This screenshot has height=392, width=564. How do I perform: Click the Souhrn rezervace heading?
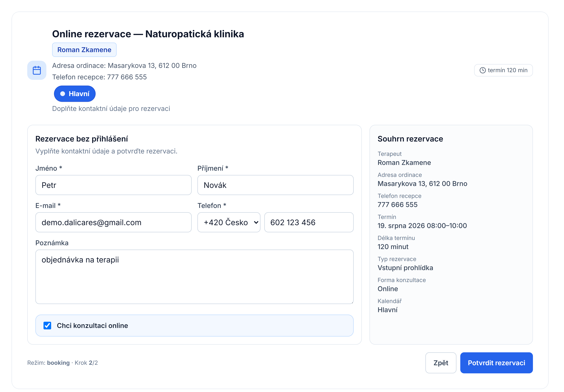coord(410,139)
